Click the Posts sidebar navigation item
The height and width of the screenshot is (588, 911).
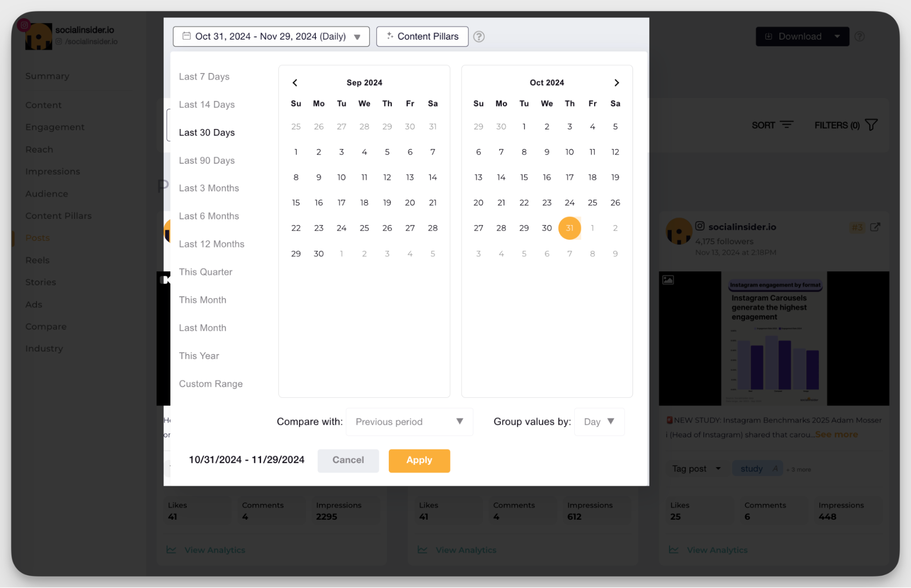pyautogui.click(x=37, y=238)
